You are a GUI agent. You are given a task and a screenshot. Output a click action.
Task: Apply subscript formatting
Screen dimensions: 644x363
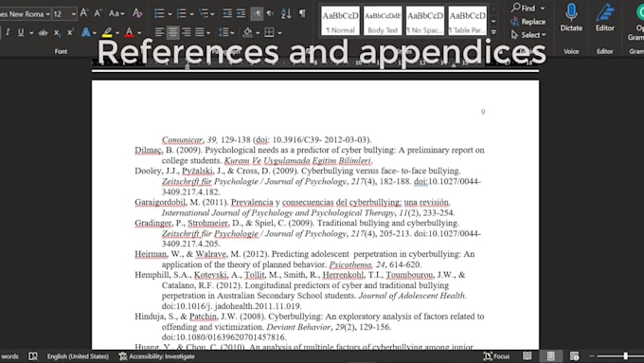pyautogui.click(x=57, y=32)
